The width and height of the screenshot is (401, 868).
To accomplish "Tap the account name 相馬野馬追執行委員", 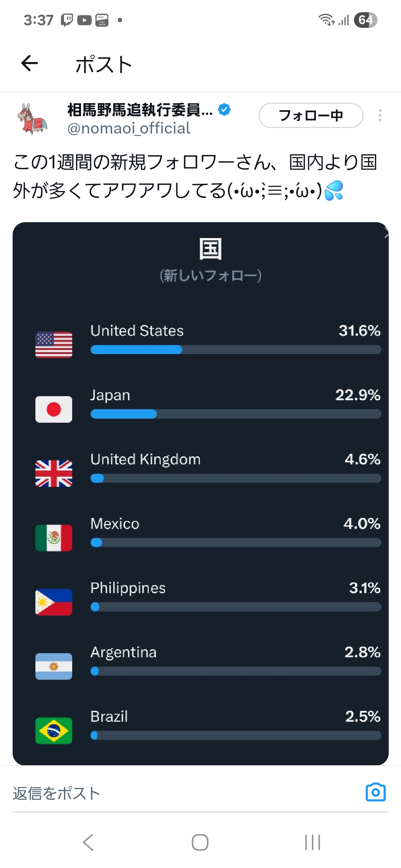I will coord(140,110).
